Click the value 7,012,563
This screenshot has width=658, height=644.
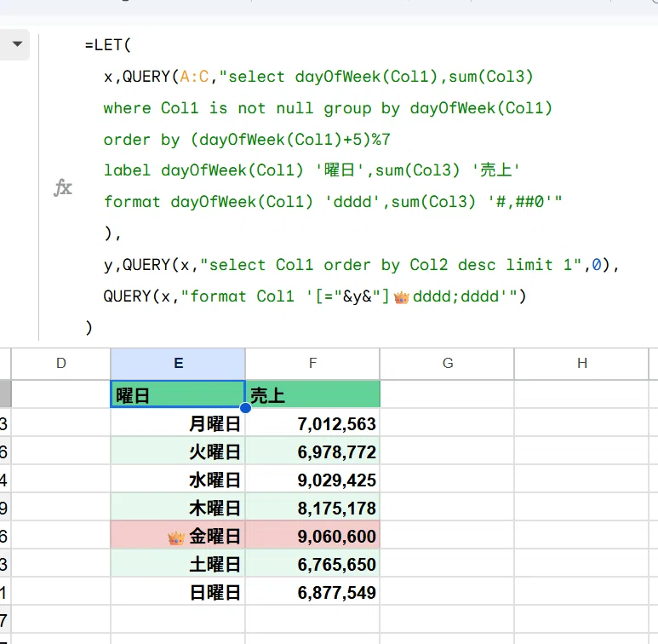[336, 424]
